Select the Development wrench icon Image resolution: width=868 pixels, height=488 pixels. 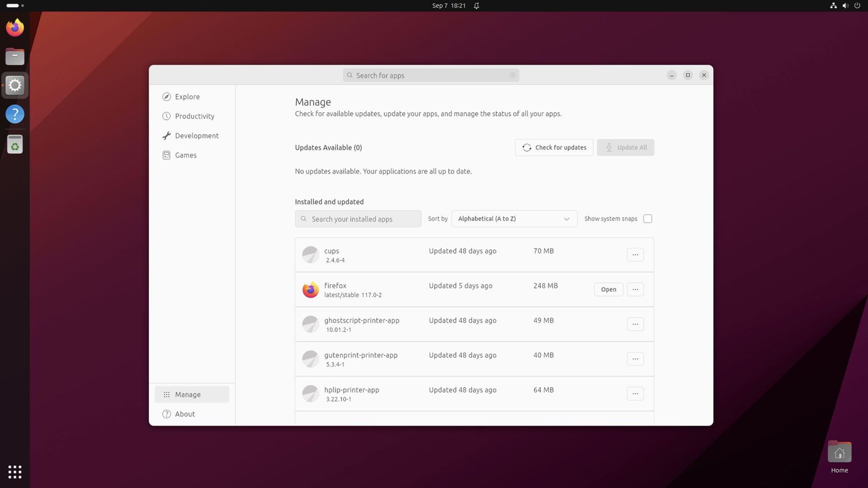click(x=166, y=135)
